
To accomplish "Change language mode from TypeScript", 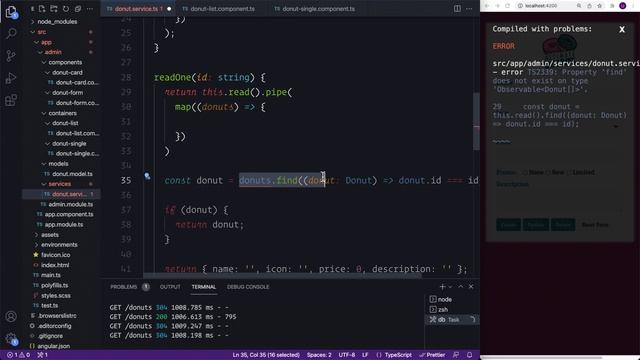I will pyautogui.click(x=398, y=355).
